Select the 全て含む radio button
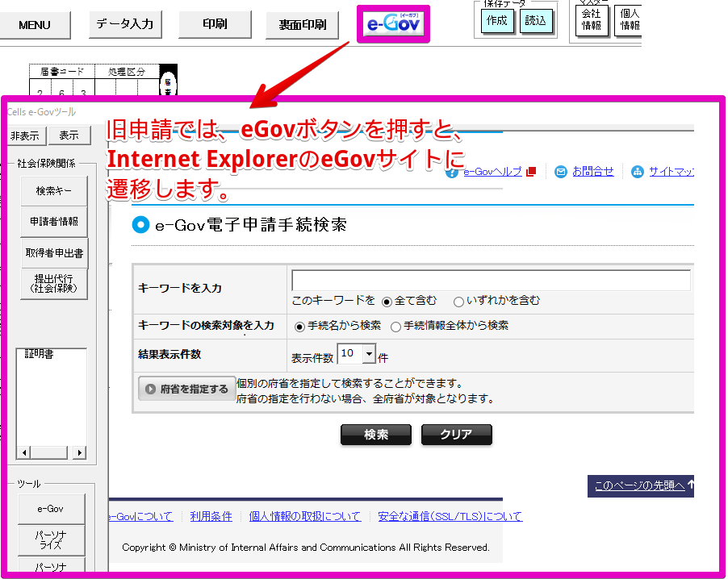728x579 pixels. click(x=387, y=302)
